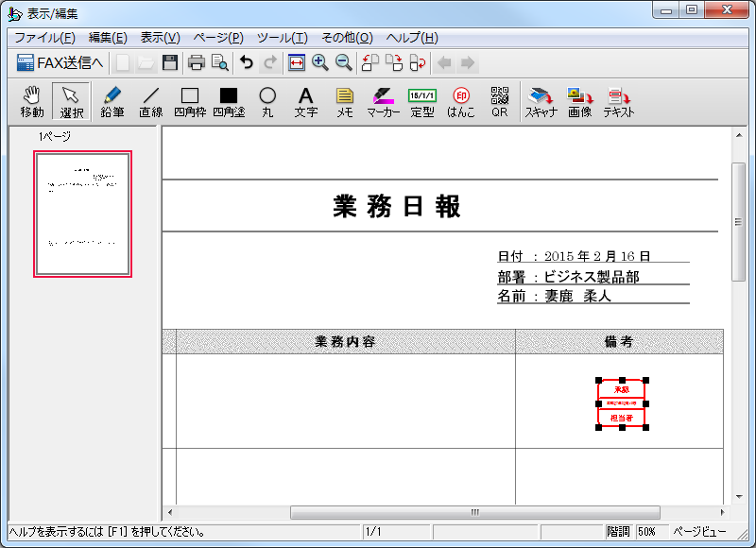
Task: Redo the last undone action
Action: [270, 62]
